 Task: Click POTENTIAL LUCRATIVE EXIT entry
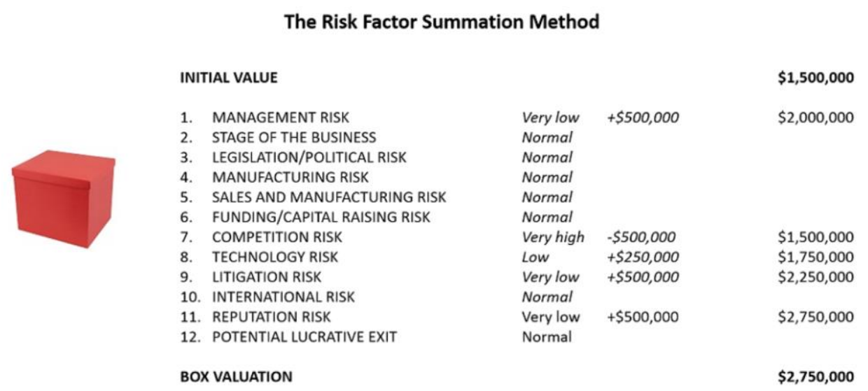pos(304,337)
